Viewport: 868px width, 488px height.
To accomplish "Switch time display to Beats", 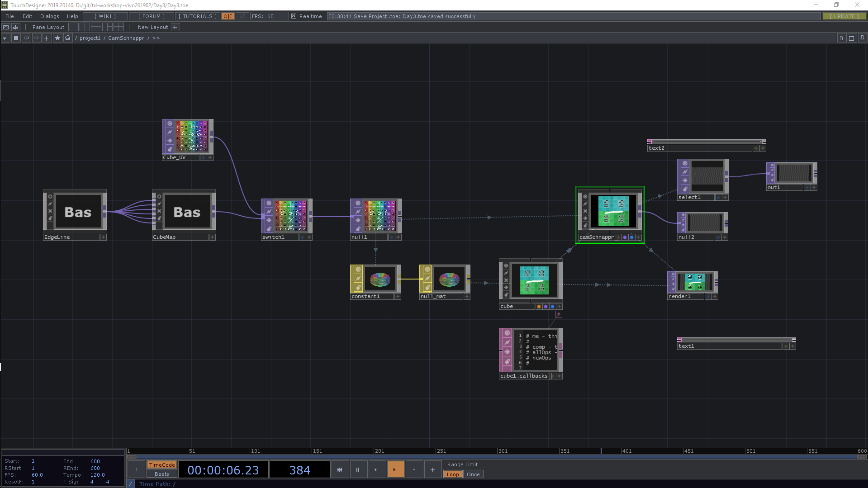I will [161, 474].
